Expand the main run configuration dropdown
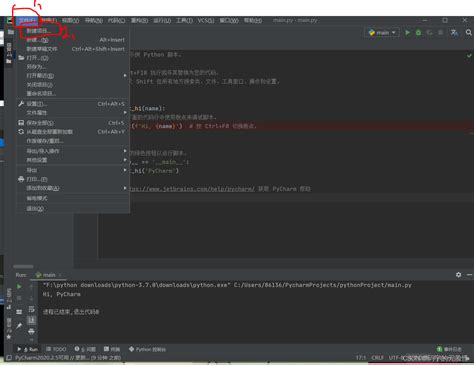The height and width of the screenshot is (365, 474). pos(382,33)
